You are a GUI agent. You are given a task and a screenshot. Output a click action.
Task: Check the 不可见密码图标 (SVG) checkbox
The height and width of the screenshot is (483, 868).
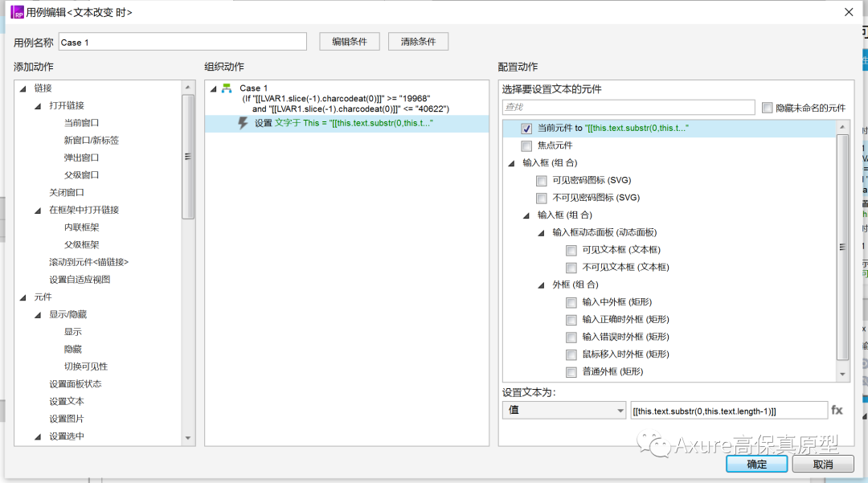pyautogui.click(x=542, y=198)
